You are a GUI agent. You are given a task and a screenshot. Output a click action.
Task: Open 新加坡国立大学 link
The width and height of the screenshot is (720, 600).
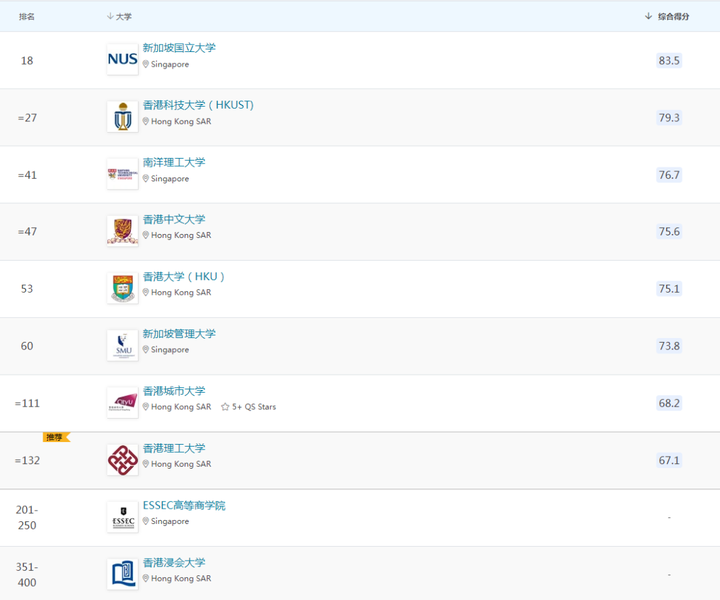pos(179,48)
